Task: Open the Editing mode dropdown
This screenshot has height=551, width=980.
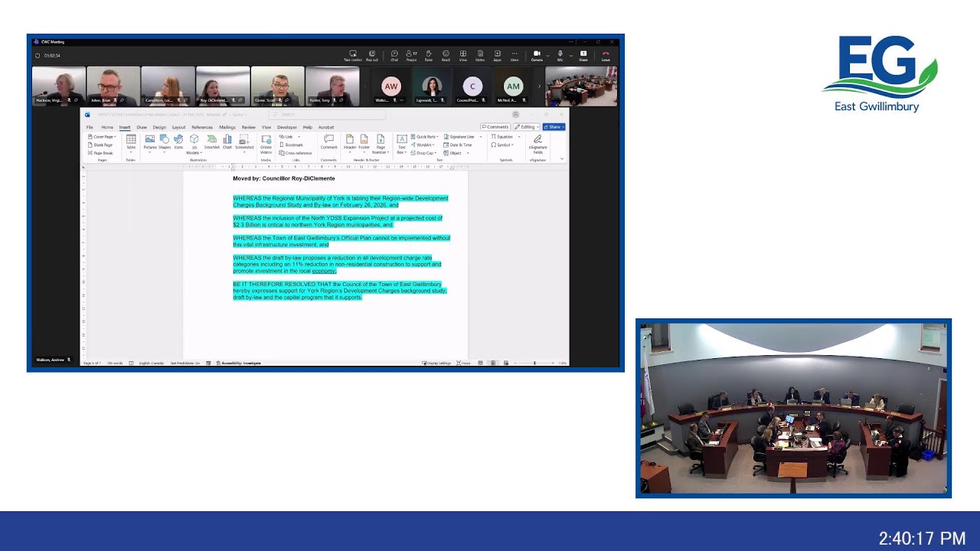Action: (x=526, y=127)
